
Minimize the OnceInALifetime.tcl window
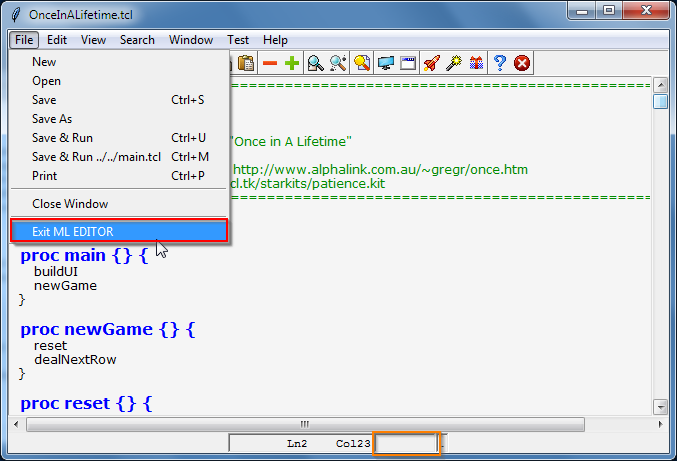(582, 11)
